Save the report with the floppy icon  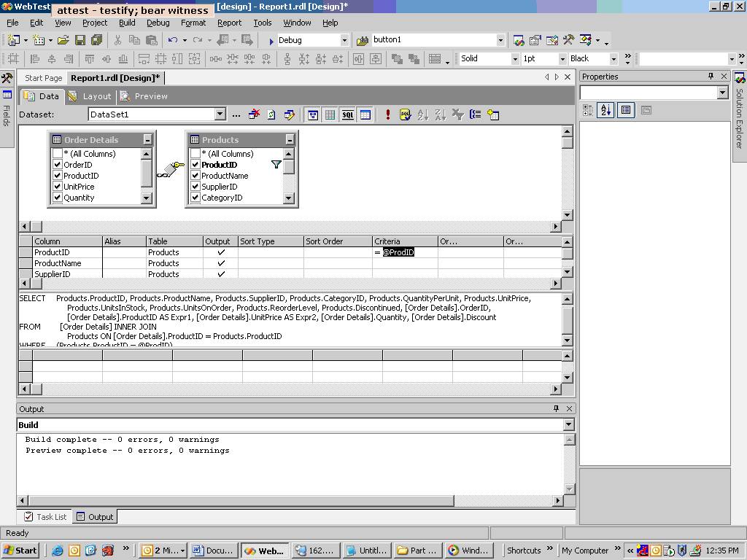click(80, 41)
